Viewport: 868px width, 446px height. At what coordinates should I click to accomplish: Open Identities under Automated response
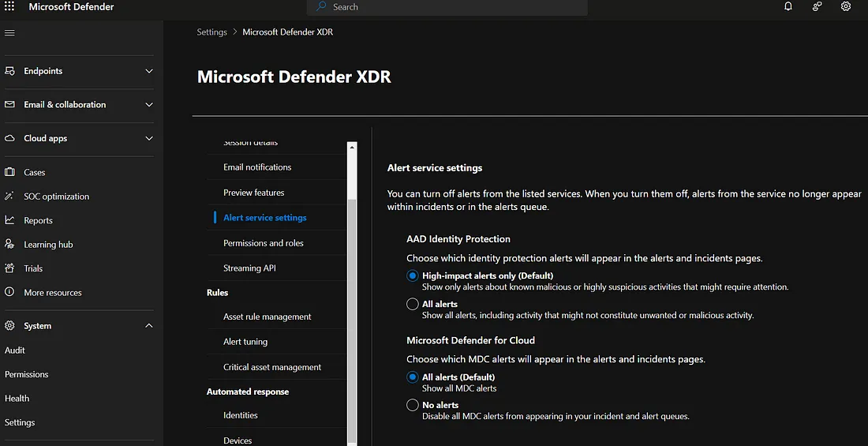tap(241, 415)
